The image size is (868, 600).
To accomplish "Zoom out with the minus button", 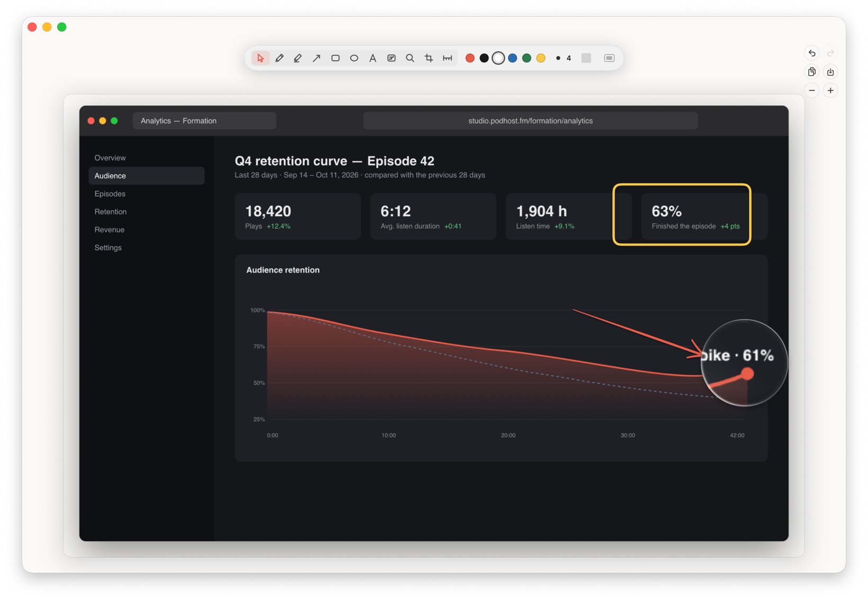I will coord(812,90).
